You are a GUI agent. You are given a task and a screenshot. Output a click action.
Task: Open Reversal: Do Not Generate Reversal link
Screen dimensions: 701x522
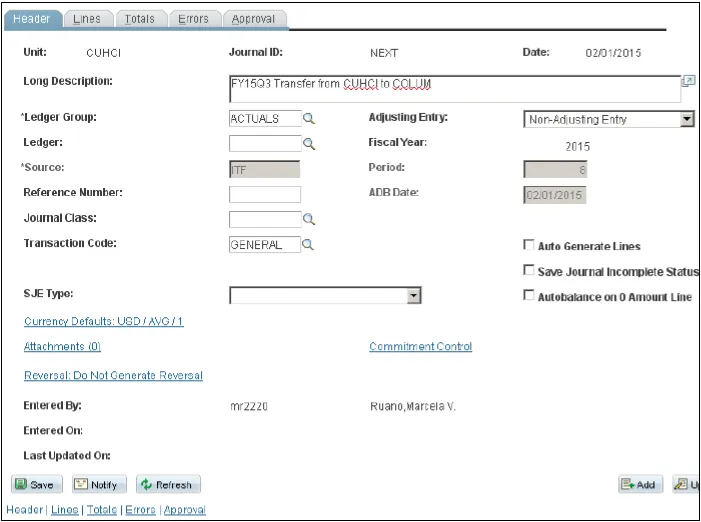114,375
